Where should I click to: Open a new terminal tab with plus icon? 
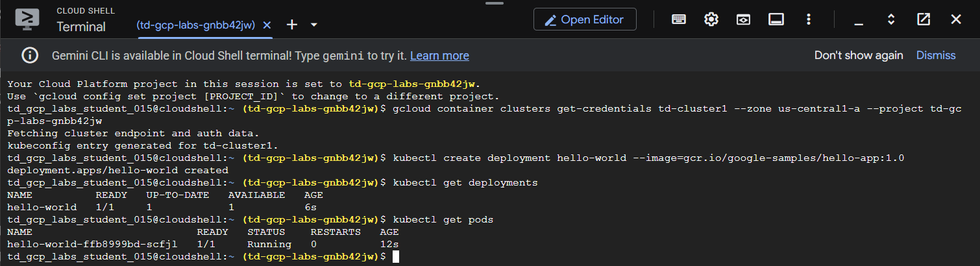point(292,25)
